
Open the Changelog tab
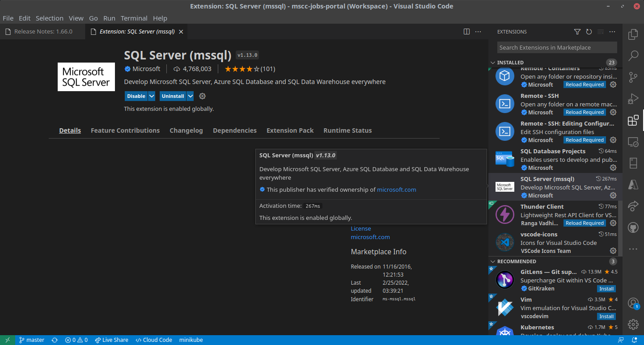tap(186, 130)
